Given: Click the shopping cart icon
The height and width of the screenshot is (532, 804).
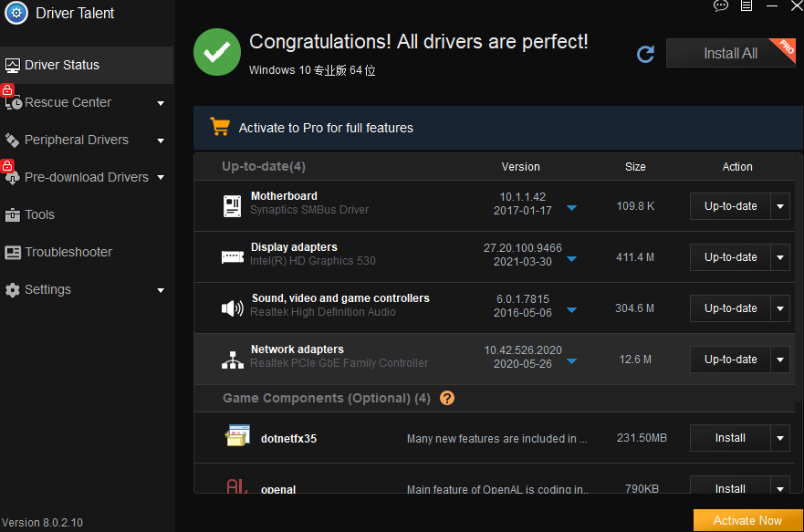Looking at the screenshot, I should point(219,127).
